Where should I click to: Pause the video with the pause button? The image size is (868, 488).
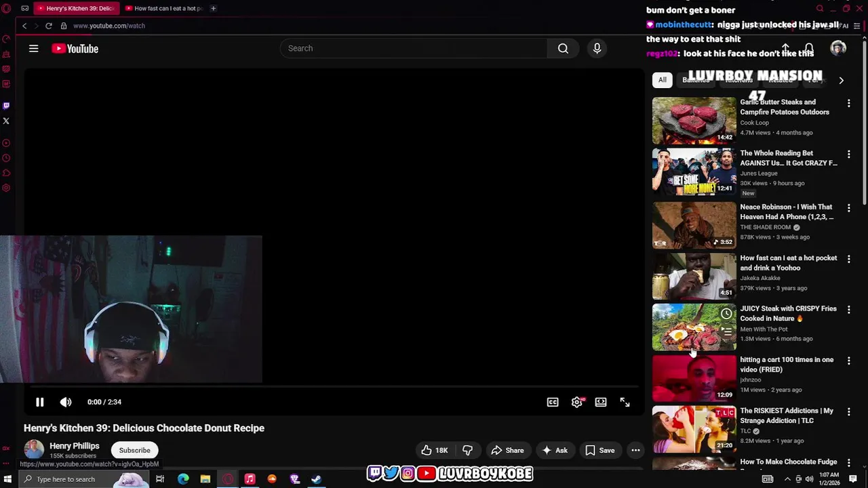coord(39,402)
